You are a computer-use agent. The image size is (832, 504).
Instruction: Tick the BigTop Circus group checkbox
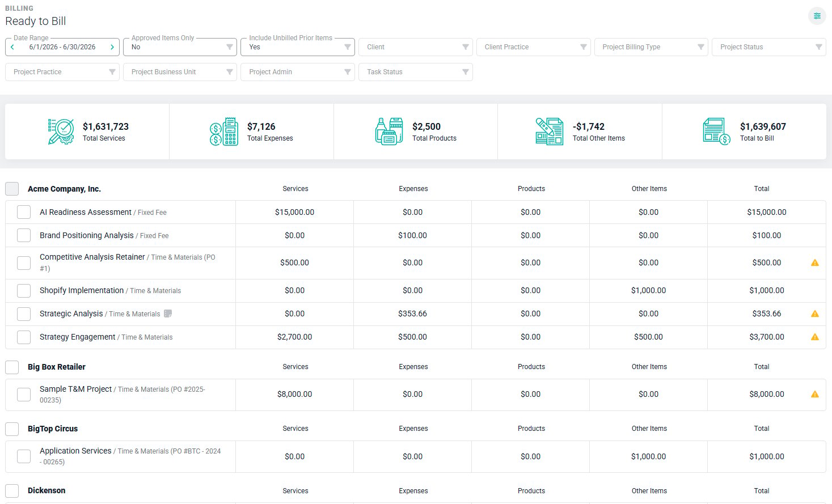click(12, 429)
